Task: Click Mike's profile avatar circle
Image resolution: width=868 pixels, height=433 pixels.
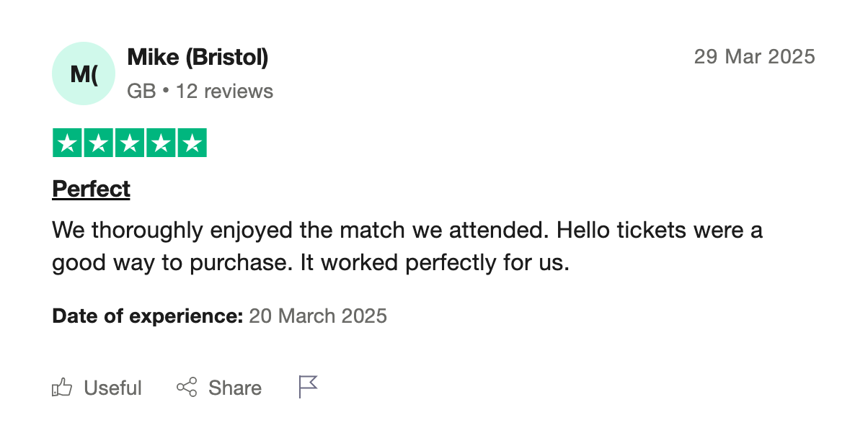Action: pos(83,73)
